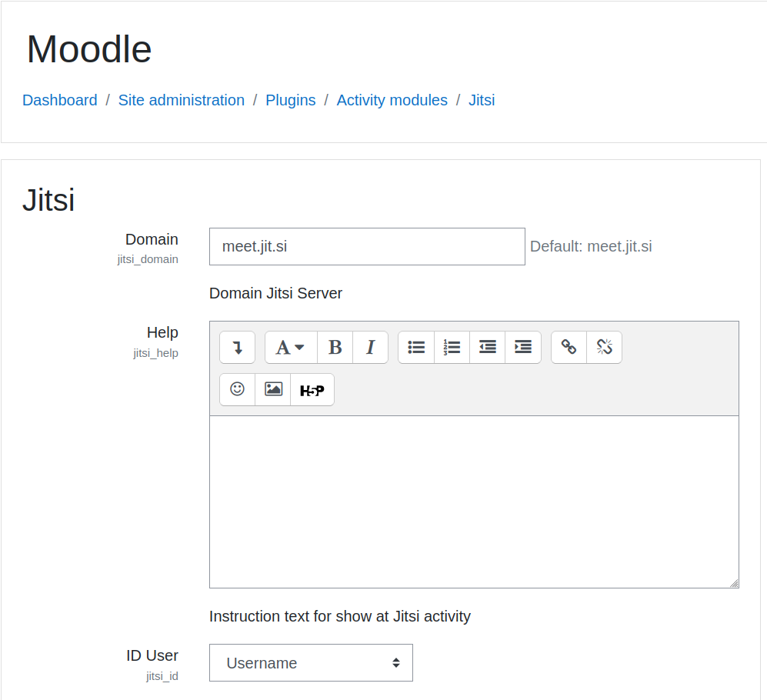Expand the ID User dropdown

point(311,663)
